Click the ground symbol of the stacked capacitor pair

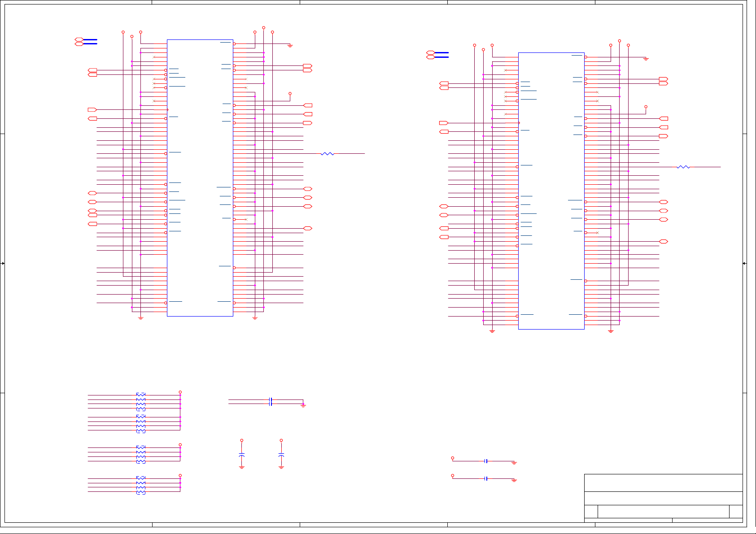click(303, 405)
